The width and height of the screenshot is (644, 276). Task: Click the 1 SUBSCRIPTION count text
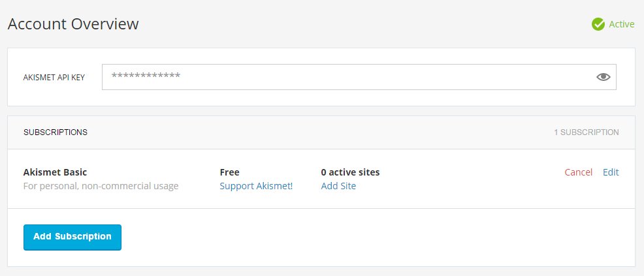click(586, 132)
